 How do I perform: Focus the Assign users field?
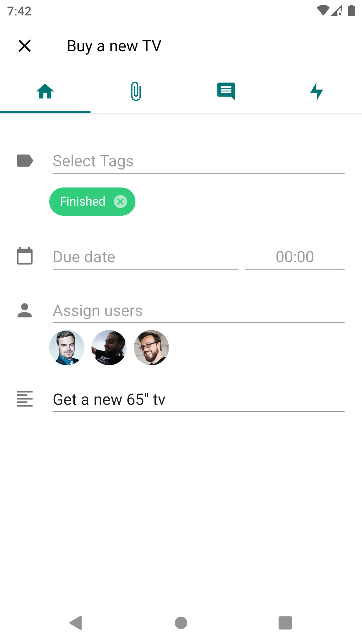tap(198, 311)
